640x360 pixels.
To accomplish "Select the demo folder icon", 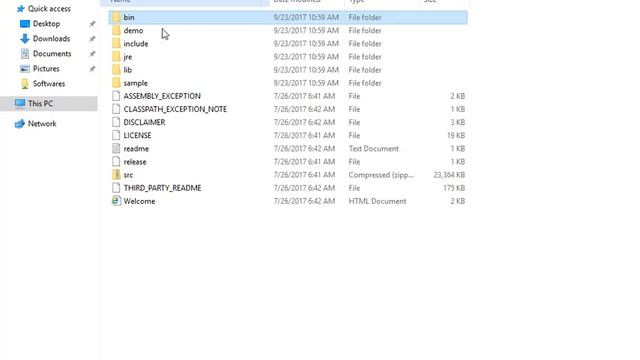I will point(116,30).
